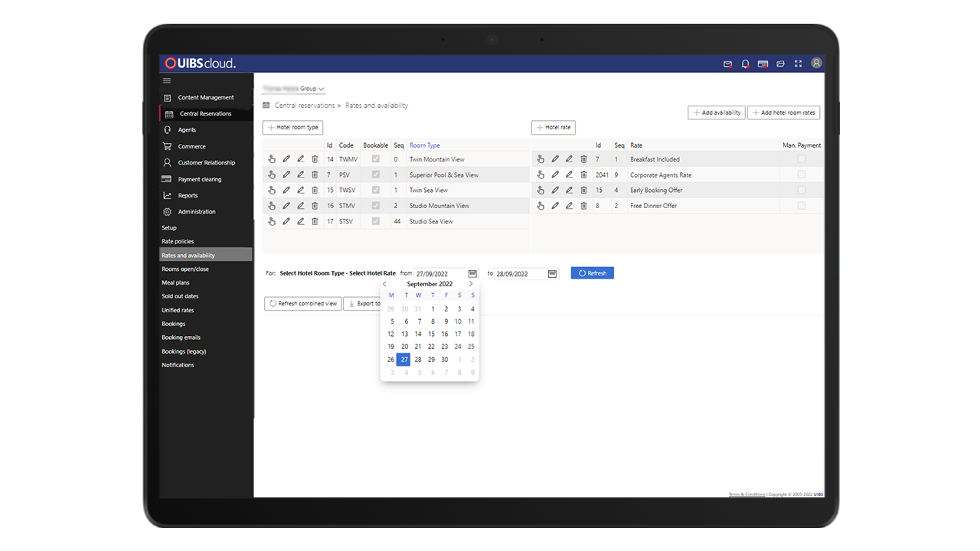Open Rate policies submenu item
Viewport: 980px width, 551px height.
click(x=178, y=242)
